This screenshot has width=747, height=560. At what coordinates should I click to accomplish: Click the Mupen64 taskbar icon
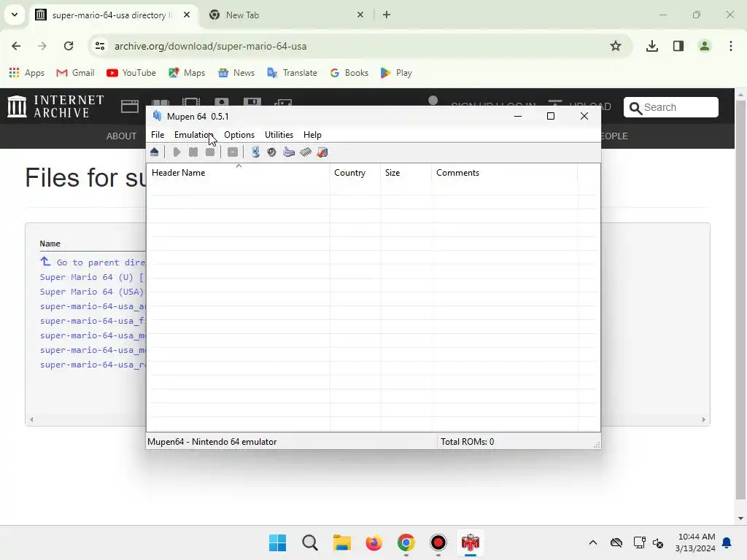pos(471,542)
